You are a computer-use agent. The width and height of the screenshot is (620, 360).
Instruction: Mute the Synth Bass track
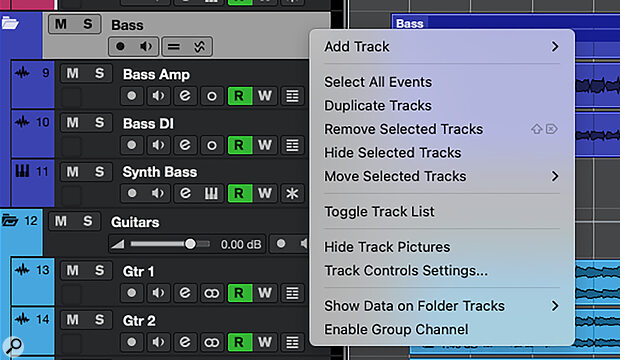tap(72, 172)
